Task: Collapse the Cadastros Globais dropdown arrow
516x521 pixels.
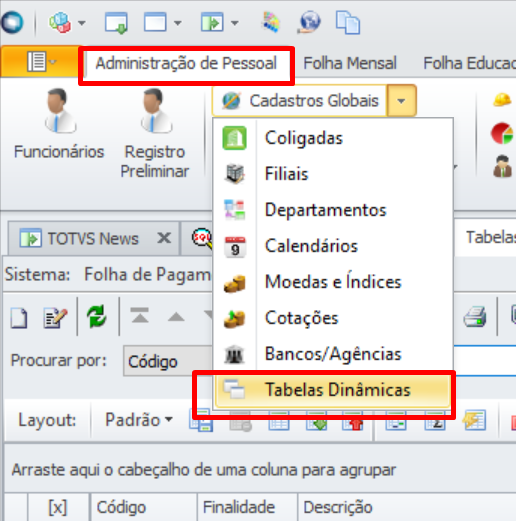Action: [x=401, y=101]
